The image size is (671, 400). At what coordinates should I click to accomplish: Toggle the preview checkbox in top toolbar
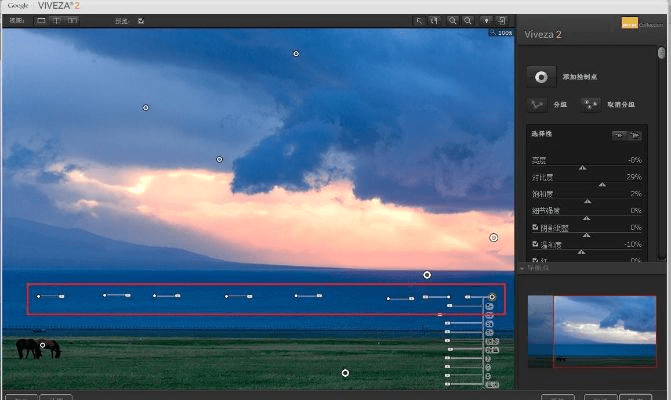point(141,20)
